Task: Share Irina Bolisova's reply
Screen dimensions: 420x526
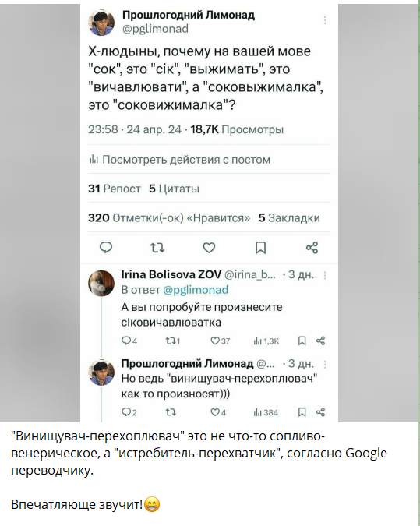Action: coord(320,341)
